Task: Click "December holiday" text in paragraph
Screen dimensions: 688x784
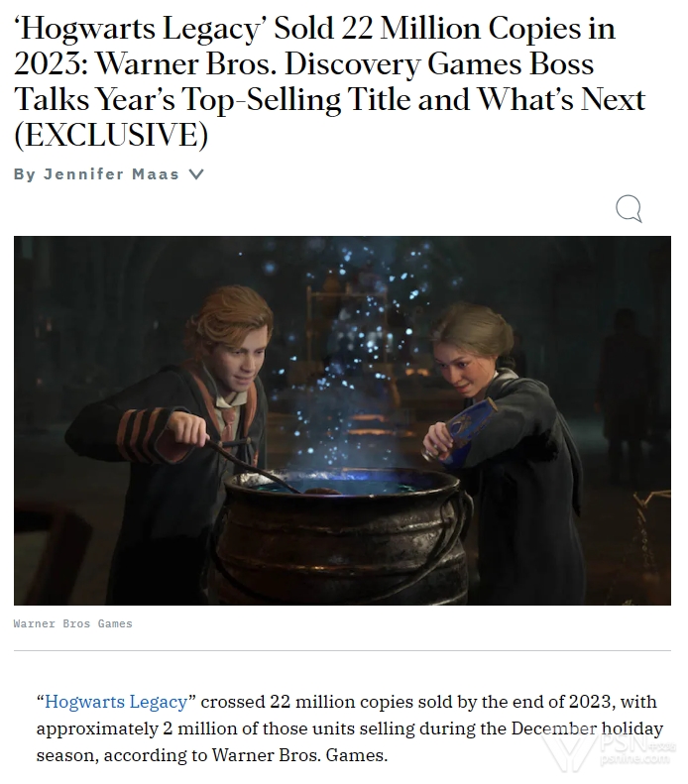Action: 587,728
